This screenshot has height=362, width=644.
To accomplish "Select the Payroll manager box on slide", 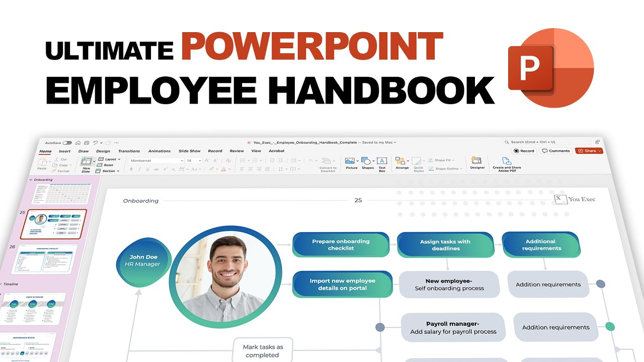I will click(453, 328).
